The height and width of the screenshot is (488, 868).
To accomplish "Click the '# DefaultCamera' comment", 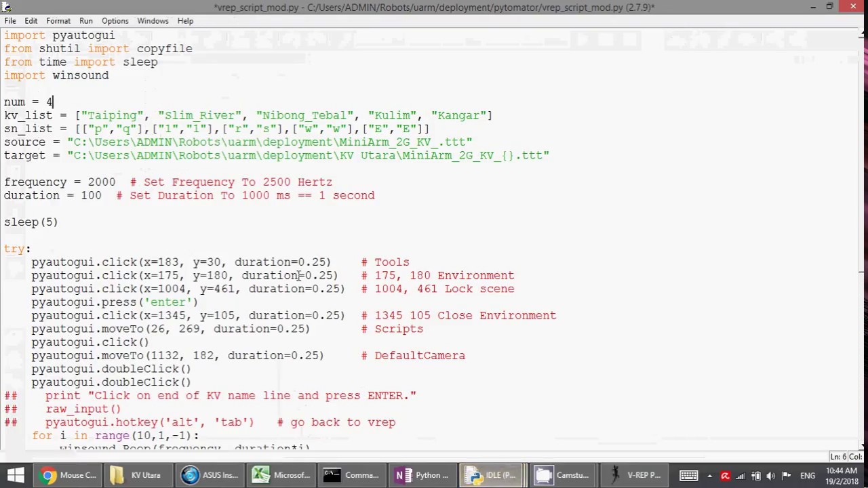I will 414,355.
